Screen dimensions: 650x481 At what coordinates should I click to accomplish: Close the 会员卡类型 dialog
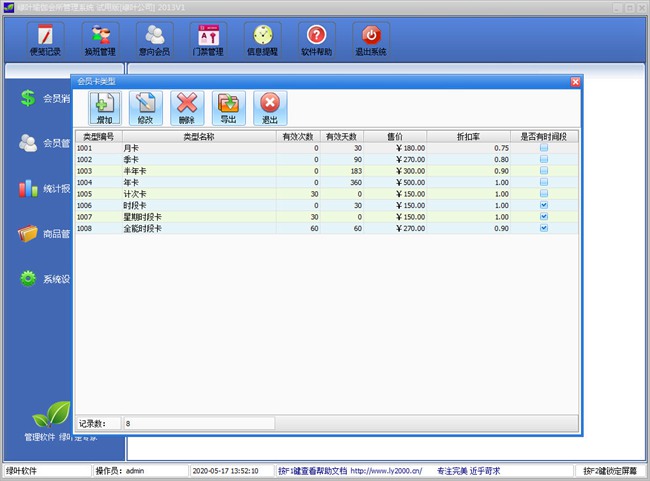[x=575, y=82]
